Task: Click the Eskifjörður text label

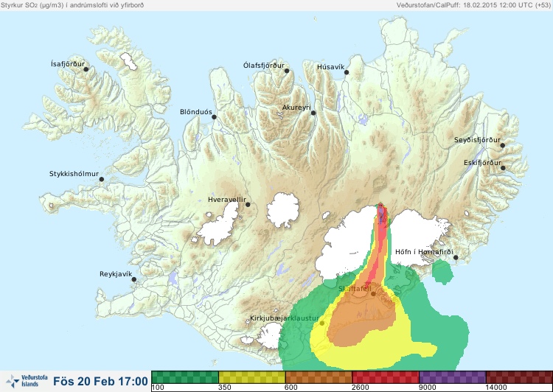Action: click(482, 163)
